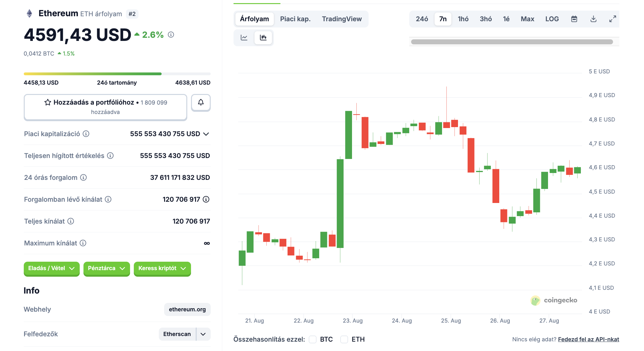Open the ethereum.org website link
The width and height of the screenshot is (644, 351).
point(187,309)
